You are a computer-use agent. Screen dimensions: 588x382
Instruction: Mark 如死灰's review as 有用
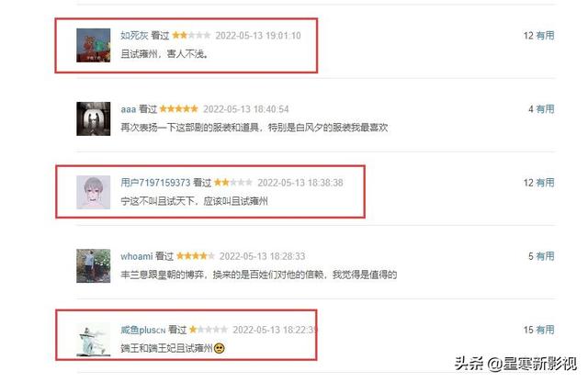point(545,35)
